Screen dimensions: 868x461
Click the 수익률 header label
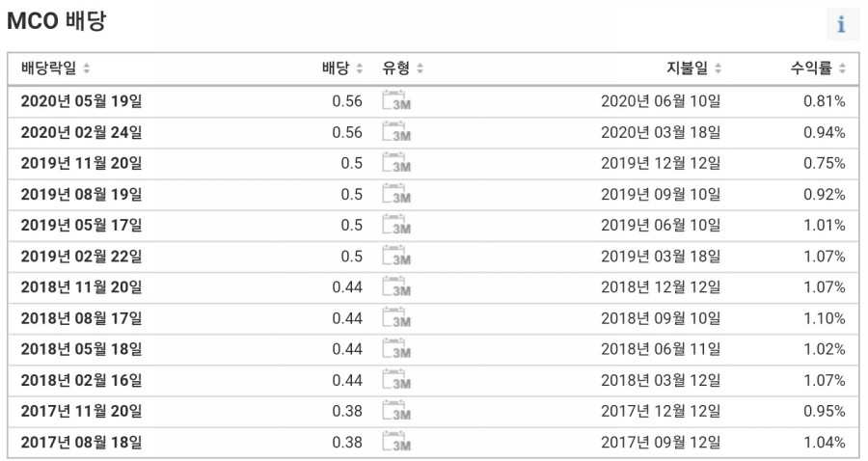(811, 68)
